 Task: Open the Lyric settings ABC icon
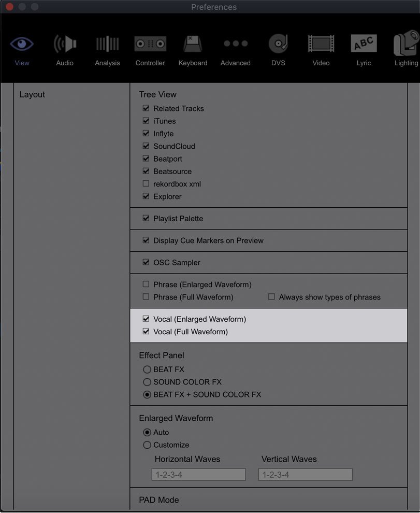click(364, 42)
